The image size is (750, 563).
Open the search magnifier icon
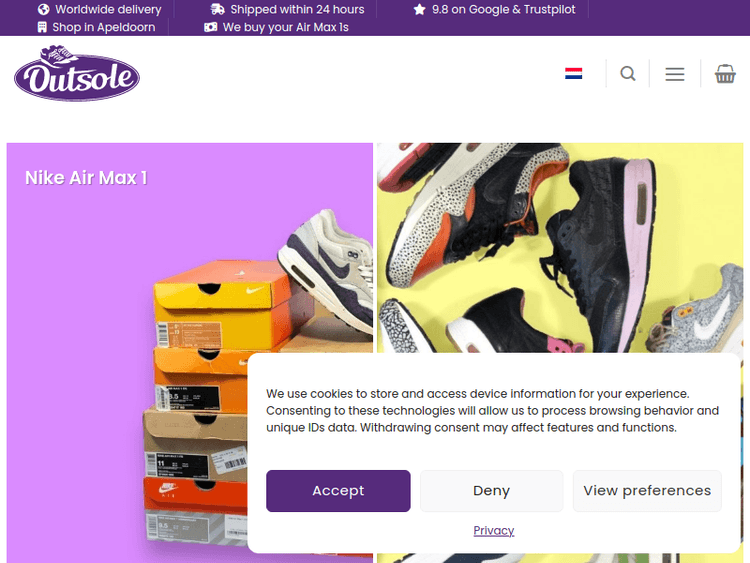(628, 74)
